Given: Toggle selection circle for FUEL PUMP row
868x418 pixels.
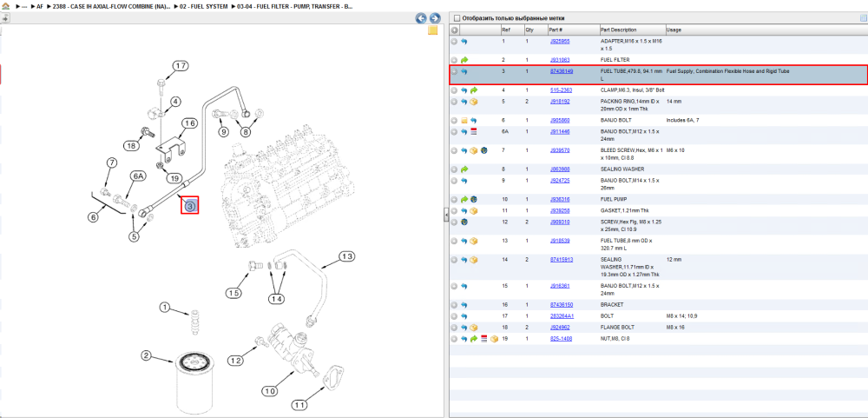Looking at the screenshot, I should (x=454, y=199).
